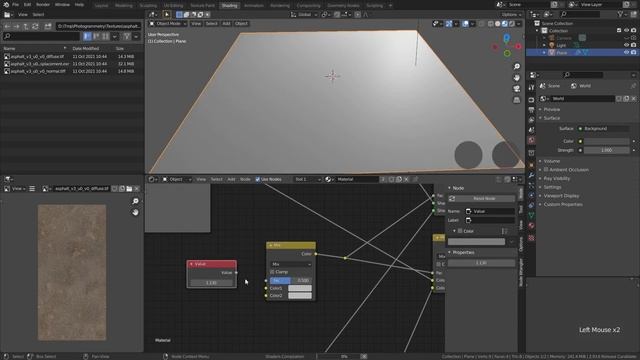The width and height of the screenshot is (640, 360).
Task: Switch to the Texture Paint workspace tab
Action: point(202,5)
